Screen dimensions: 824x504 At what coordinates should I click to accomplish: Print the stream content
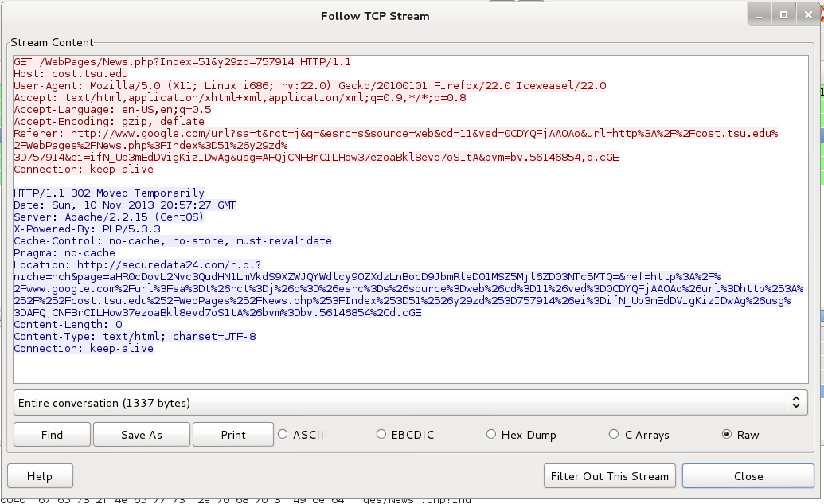point(233,435)
